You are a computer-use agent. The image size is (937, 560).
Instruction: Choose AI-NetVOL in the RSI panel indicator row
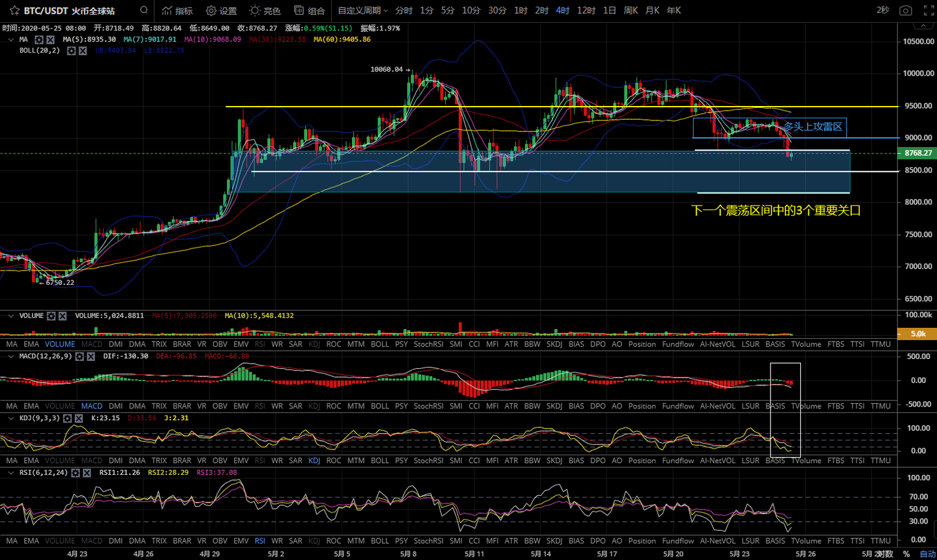click(x=718, y=541)
